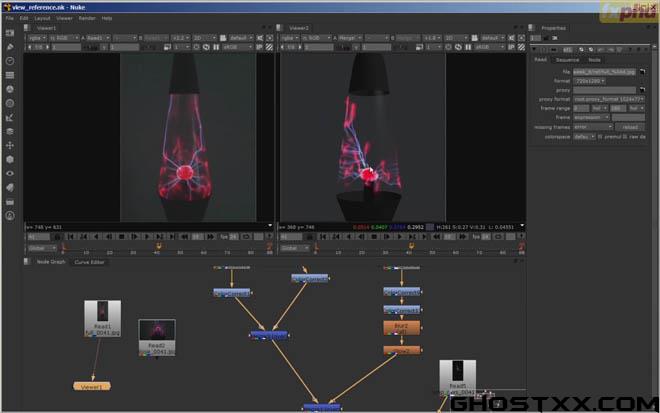The image size is (660, 413).
Task: Click the refresh icon in Viewer1 toolbar
Action: pyautogui.click(x=206, y=47)
